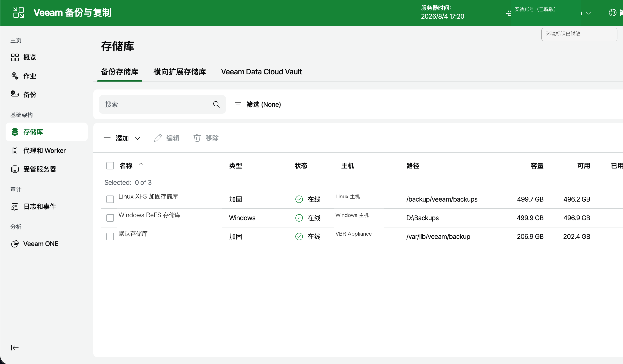This screenshot has height=364, width=623.
Task: Sort by the 路径 column header
Action: 413,166
